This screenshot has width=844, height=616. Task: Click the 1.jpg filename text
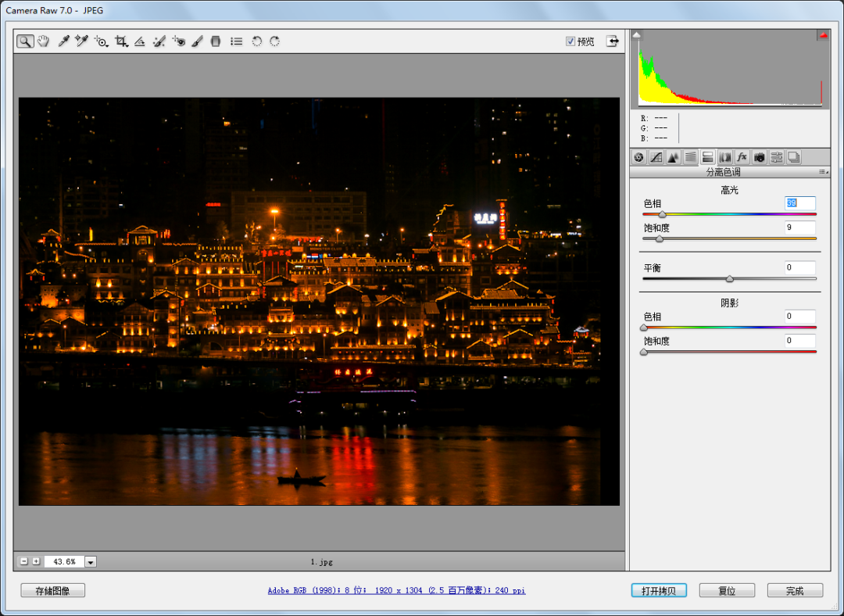pyautogui.click(x=322, y=561)
